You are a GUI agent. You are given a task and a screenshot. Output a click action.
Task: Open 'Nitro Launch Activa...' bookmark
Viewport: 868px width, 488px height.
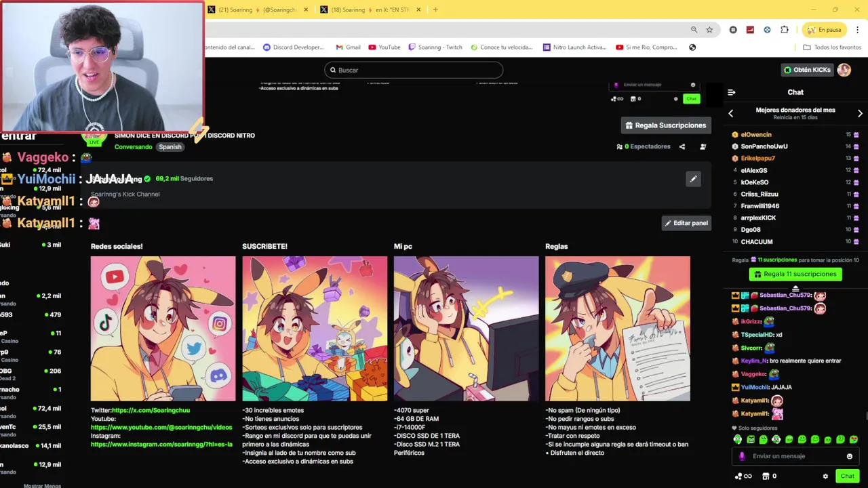click(574, 47)
